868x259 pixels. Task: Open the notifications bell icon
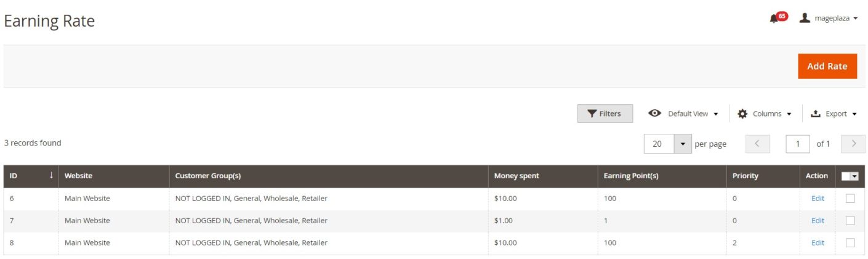(774, 18)
